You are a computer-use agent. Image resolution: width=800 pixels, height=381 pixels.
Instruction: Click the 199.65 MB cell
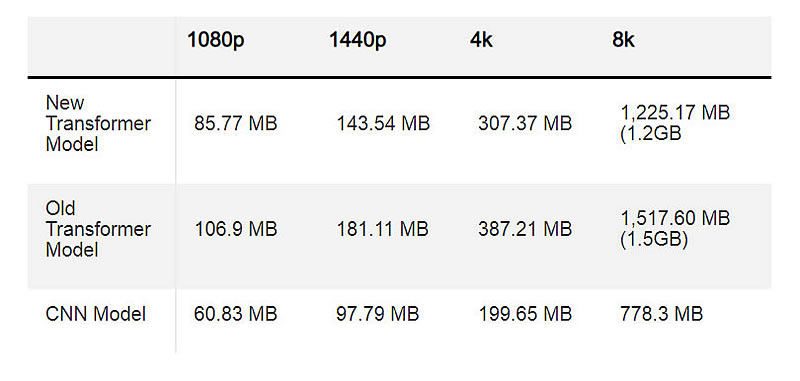(525, 314)
